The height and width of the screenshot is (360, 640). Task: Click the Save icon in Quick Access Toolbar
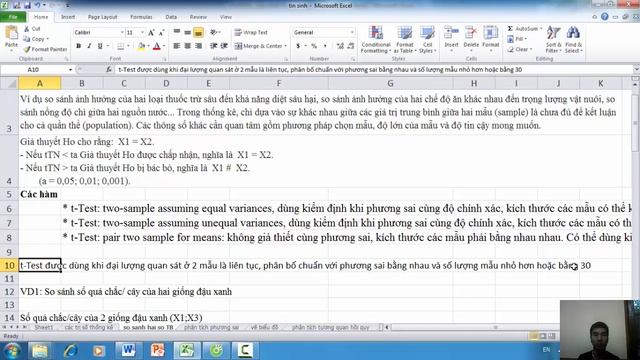[x=27, y=5]
